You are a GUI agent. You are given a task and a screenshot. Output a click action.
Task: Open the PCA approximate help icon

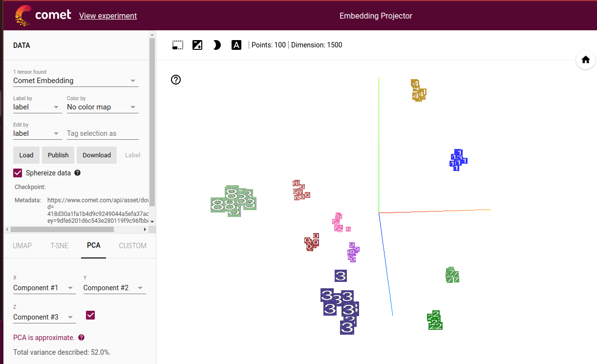pos(81,337)
